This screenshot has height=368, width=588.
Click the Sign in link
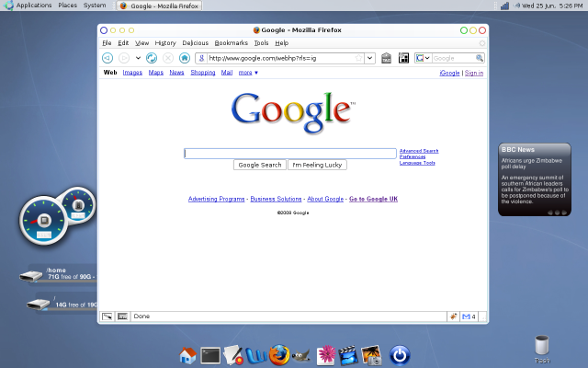coord(474,73)
